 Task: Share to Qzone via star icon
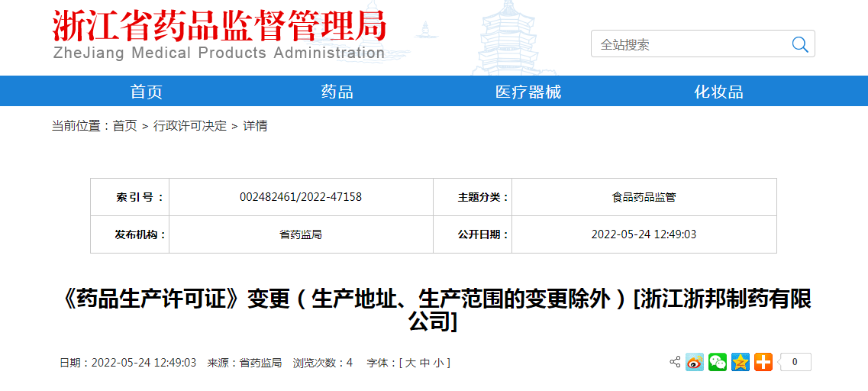tap(740, 362)
